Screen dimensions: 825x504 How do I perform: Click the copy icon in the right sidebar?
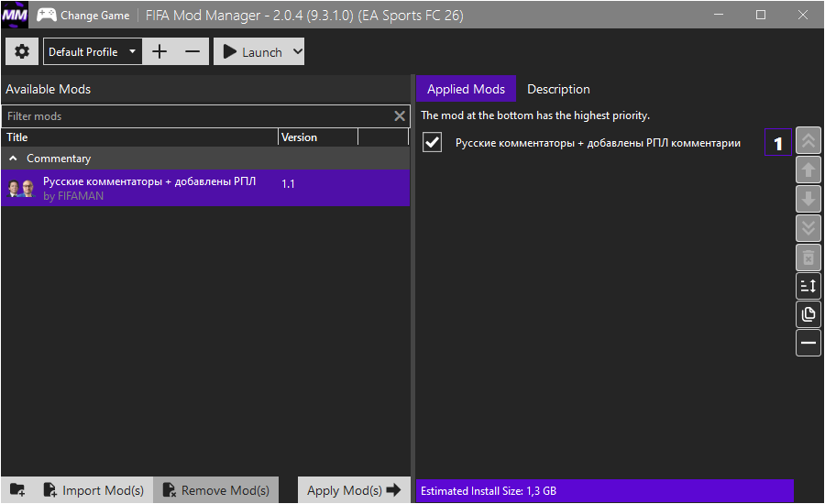pyautogui.click(x=808, y=314)
